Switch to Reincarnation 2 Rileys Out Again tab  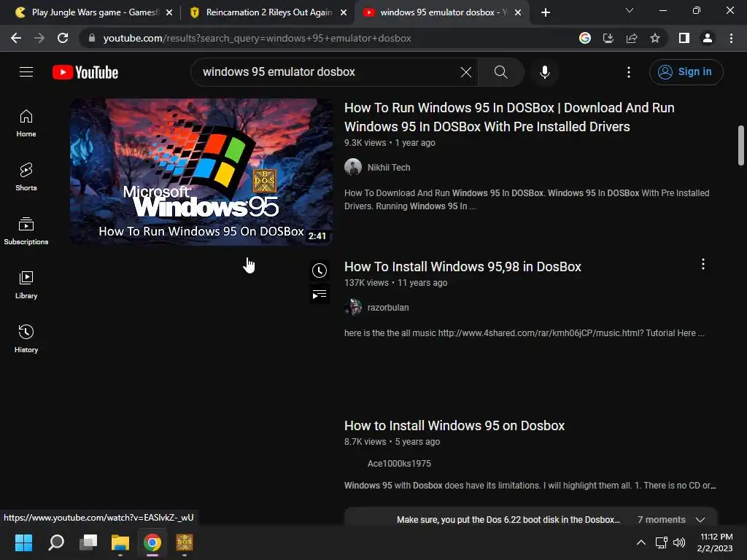(x=268, y=12)
